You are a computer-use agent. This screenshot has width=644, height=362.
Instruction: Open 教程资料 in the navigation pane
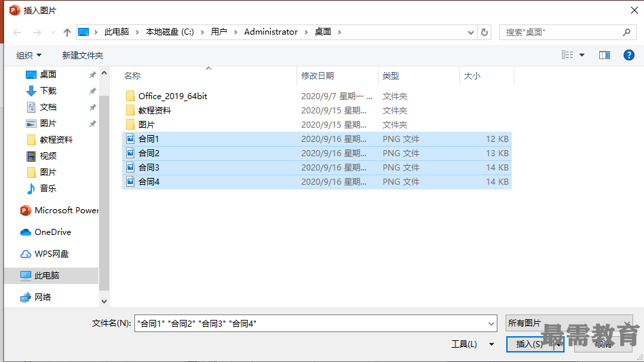click(56, 140)
